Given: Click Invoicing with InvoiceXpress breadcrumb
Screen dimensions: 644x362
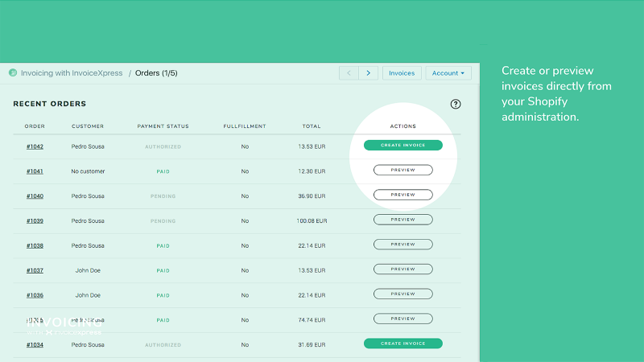Looking at the screenshot, I should 72,73.
